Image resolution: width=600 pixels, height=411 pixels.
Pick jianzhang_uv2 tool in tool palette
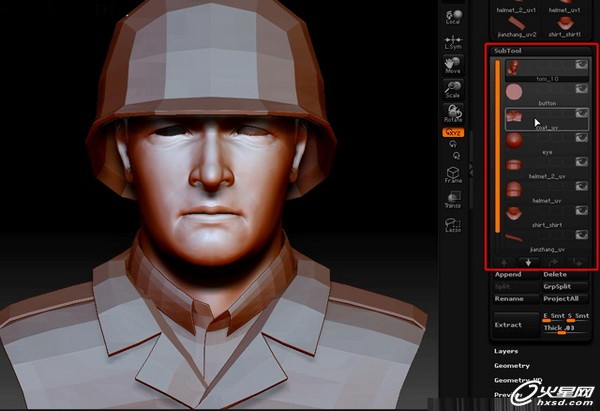[x=517, y=28]
